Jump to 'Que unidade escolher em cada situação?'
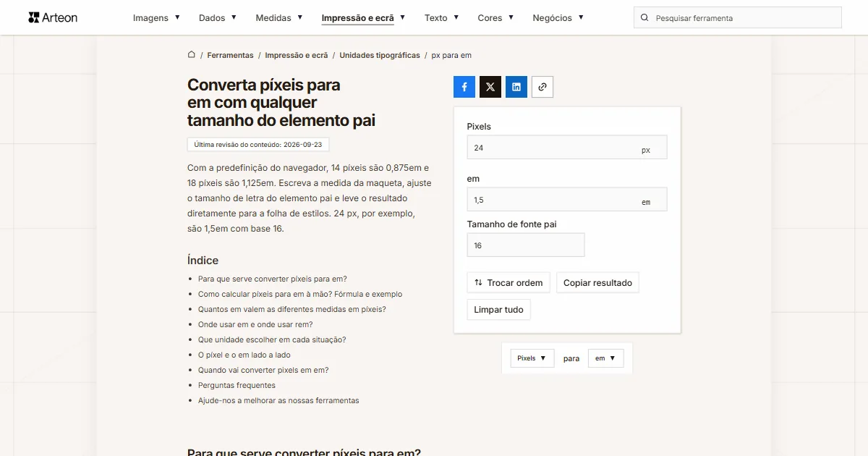868x456 pixels. tap(272, 339)
